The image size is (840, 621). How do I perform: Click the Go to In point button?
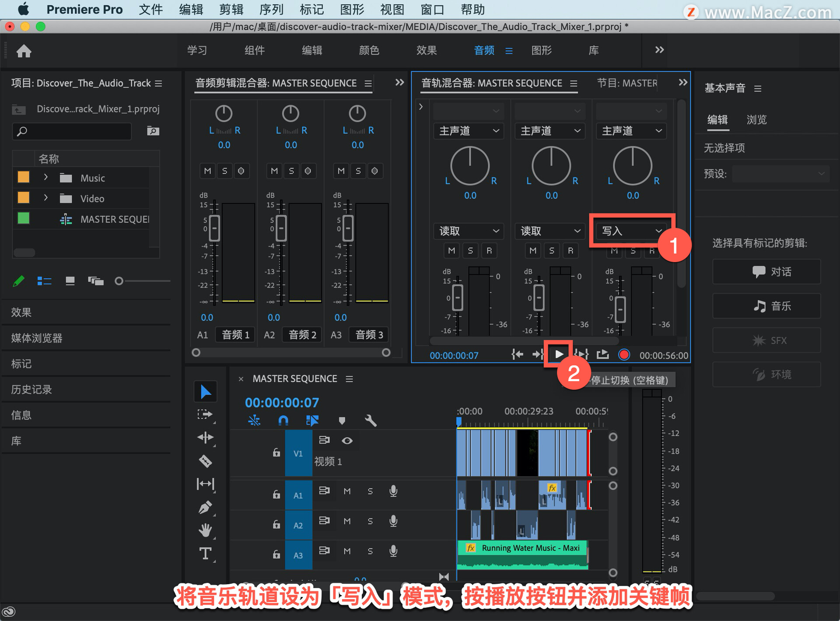(x=517, y=354)
